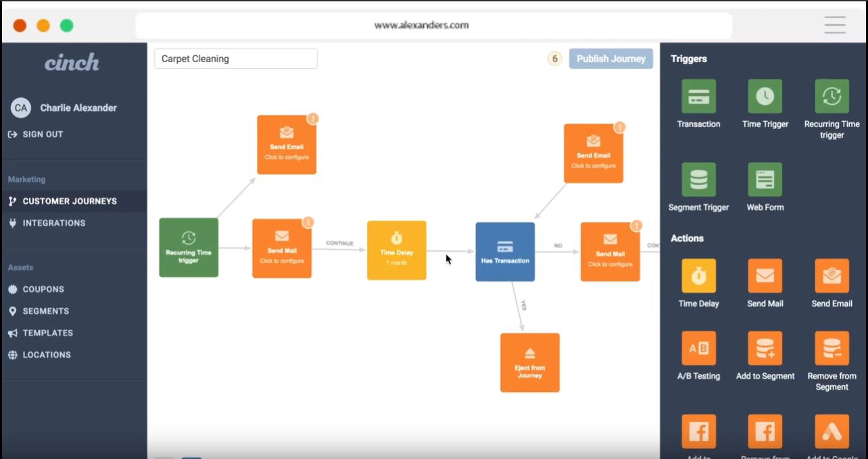Open the browser hamburger menu

coord(835,25)
